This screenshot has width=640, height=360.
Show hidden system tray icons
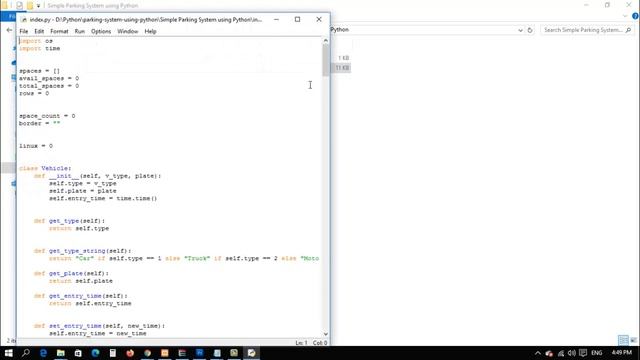click(x=538, y=353)
